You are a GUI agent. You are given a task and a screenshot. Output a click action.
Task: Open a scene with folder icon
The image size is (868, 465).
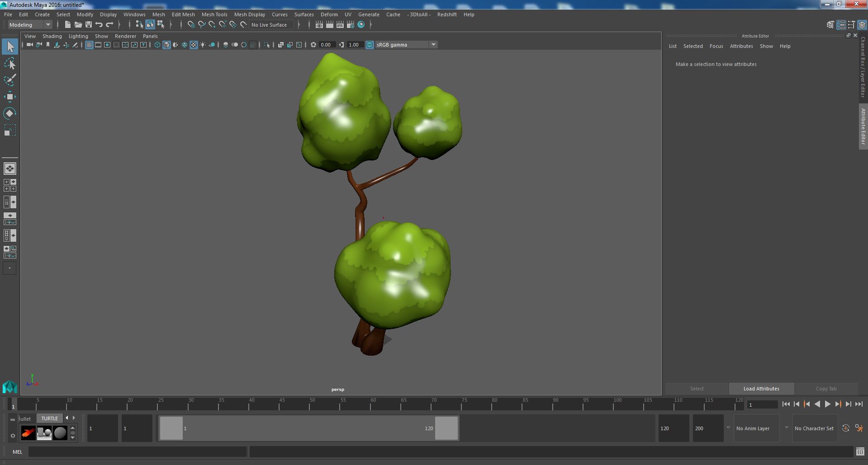78,25
